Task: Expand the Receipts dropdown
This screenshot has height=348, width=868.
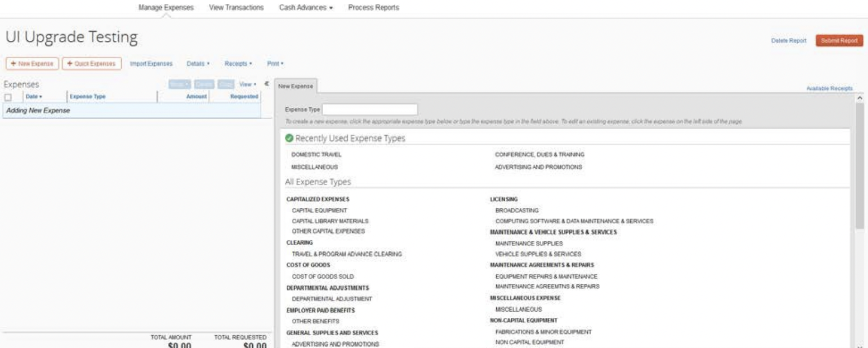Action: click(x=238, y=64)
